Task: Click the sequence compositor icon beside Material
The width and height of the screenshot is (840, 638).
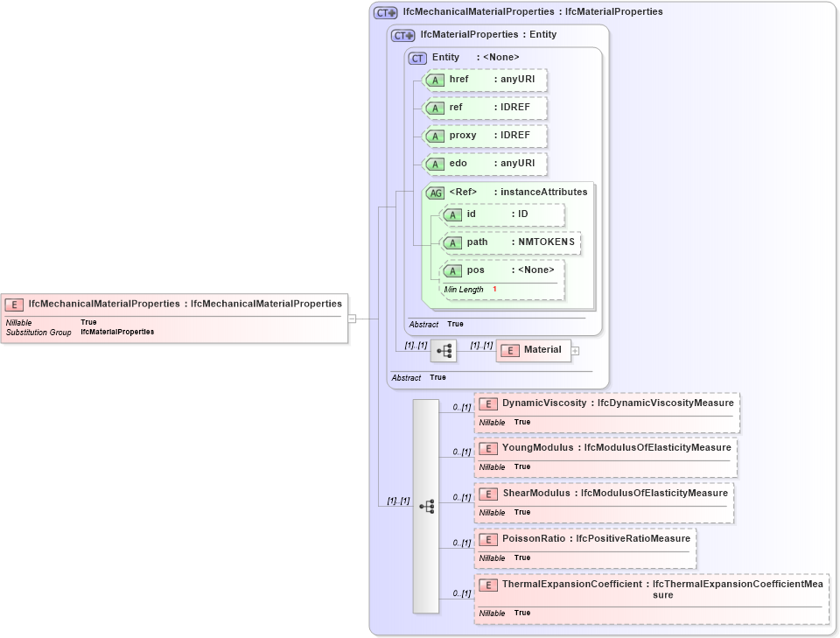Action: [x=444, y=350]
